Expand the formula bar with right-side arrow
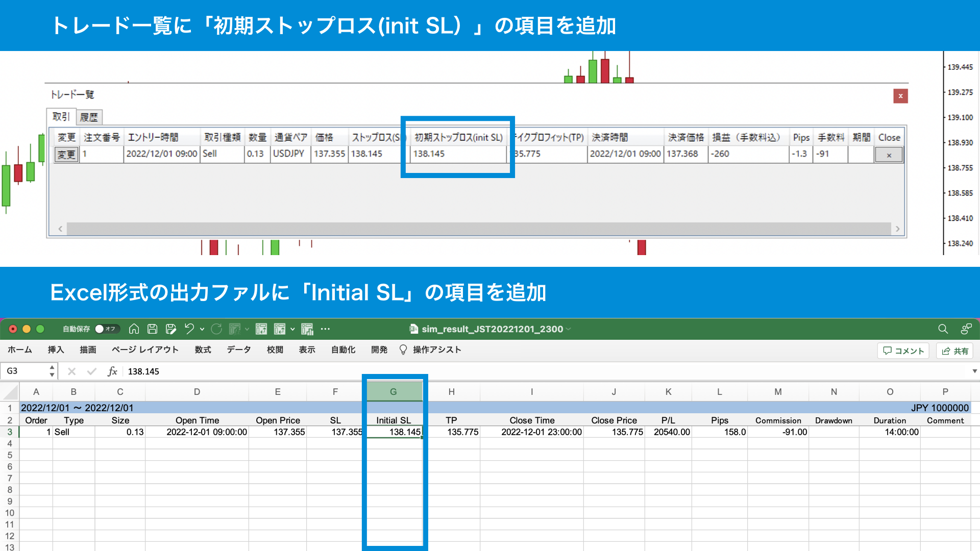Viewport: 980px width, 551px height. coord(974,371)
